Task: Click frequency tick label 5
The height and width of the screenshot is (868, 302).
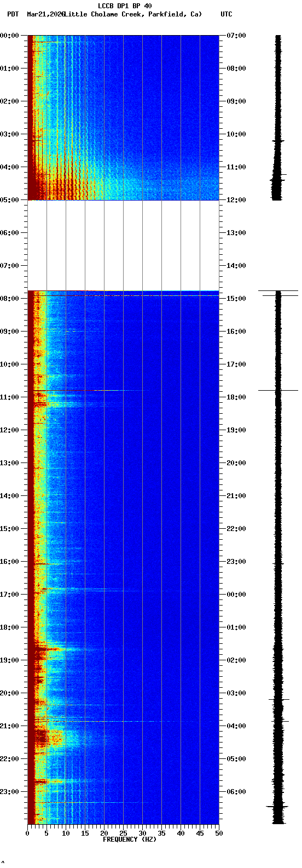Action: click(x=47, y=833)
